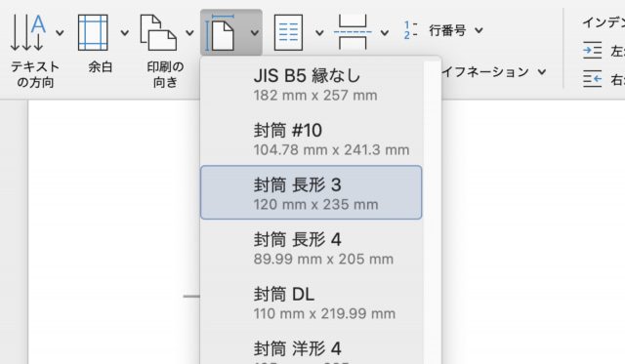The width and height of the screenshot is (625, 364).
Task: Collapse the page Size dropdown arrow
Action: (255, 32)
